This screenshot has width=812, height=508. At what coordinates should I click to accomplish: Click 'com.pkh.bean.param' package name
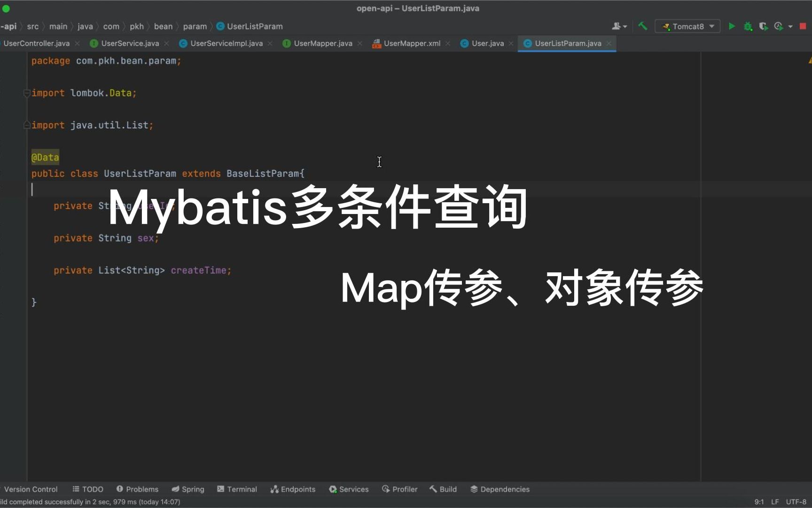click(x=126, y=61)
